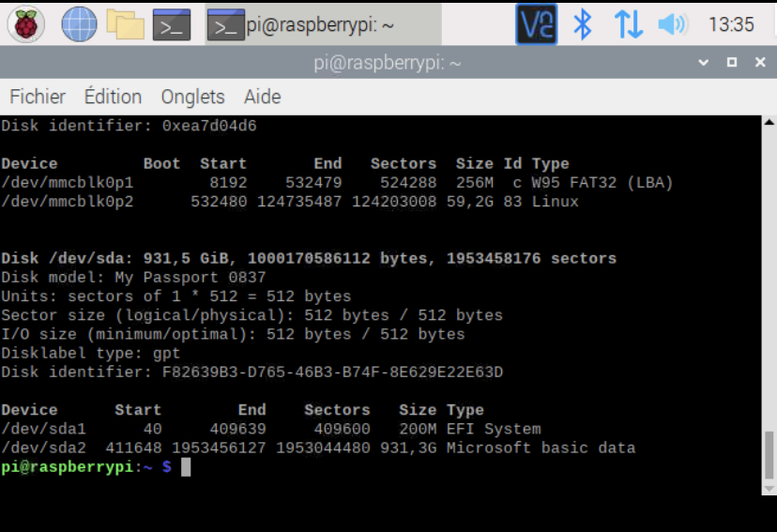The image size is (777, 532).
Task: Close the terminal window
Action: point(759,63)
